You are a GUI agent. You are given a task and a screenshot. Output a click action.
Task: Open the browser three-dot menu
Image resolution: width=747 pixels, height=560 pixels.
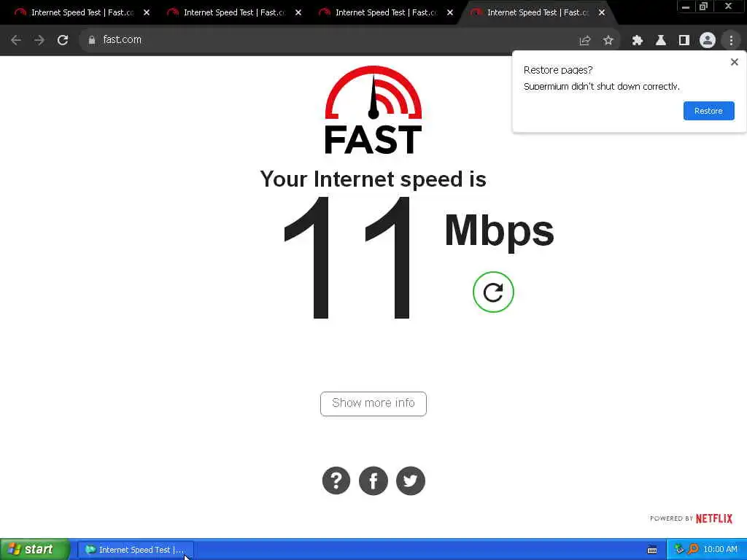tap(731, 41)
